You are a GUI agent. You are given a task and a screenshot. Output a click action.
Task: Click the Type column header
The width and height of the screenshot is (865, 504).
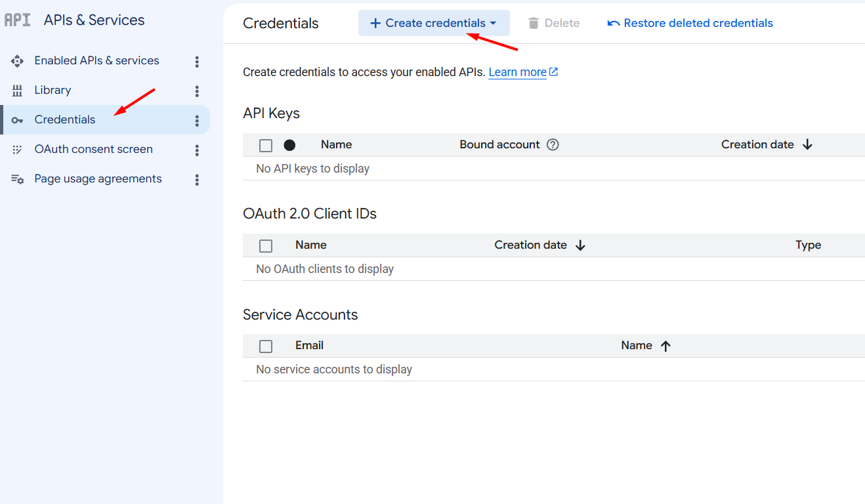pyautogui.click(x=809, y=245)
